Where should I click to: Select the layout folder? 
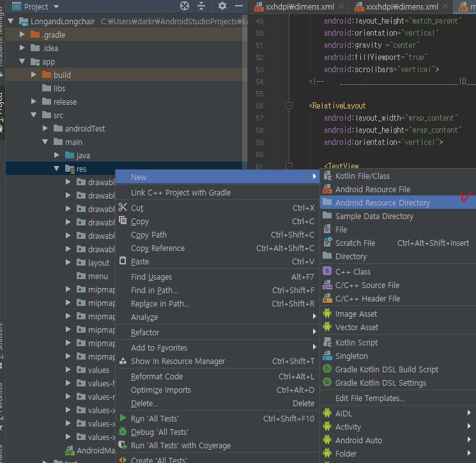pos(98,262)
